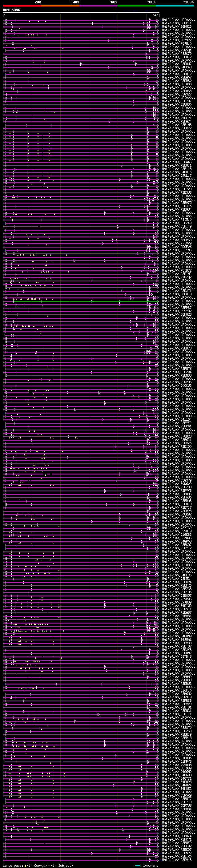The height and width of the screenshot is (868, 197).
Task: Pick the UniRef100_A1RZQ2 row label
Action: tap(177, 277)
